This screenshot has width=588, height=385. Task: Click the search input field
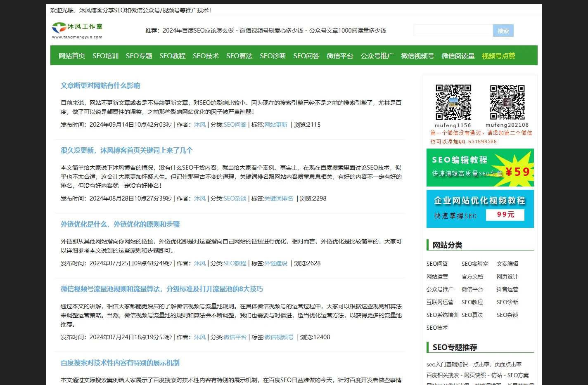[x=453, y=31]
